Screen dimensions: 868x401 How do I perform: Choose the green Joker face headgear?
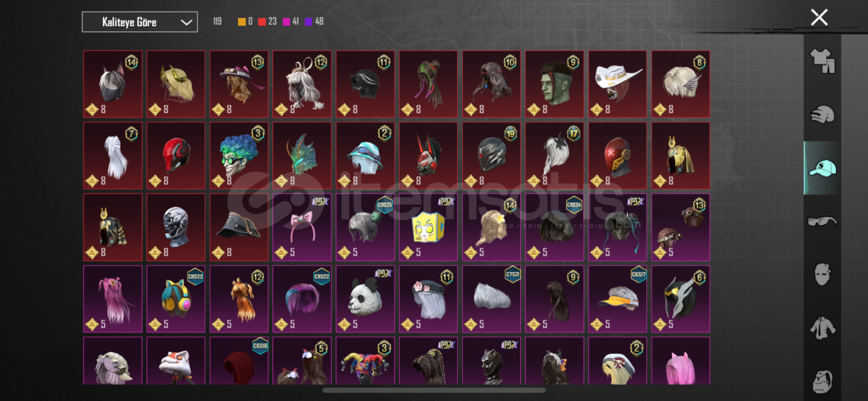click(x=239, y=156)
